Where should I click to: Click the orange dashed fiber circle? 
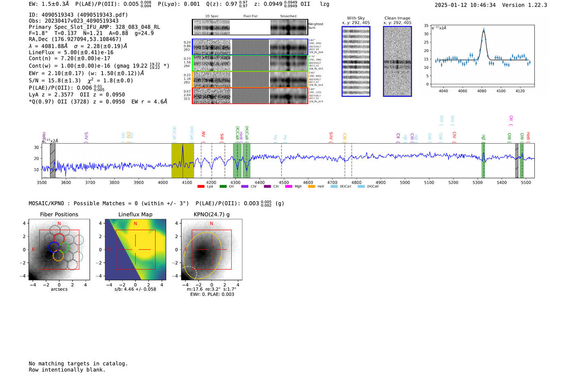point(58,256)
